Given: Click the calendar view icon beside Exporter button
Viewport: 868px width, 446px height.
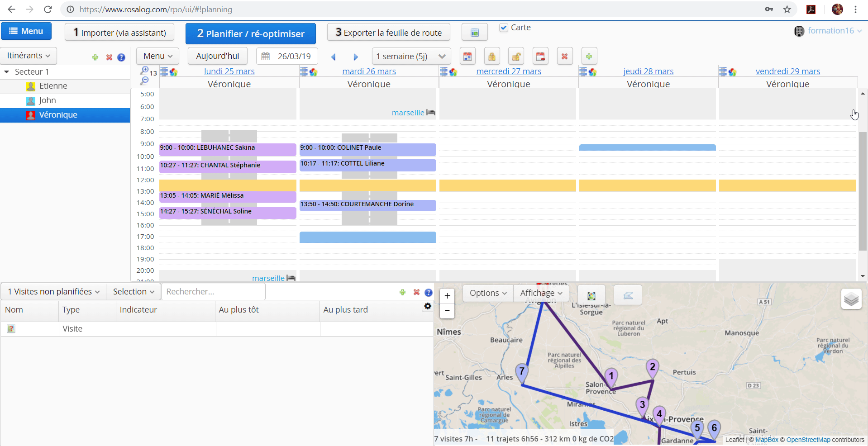Looking at the screenshot, I should pos(475,33).
